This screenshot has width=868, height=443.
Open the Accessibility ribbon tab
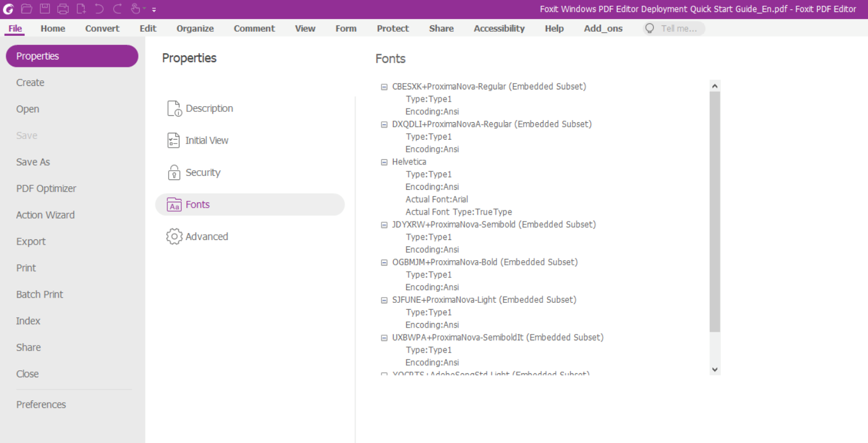point(499,28)
